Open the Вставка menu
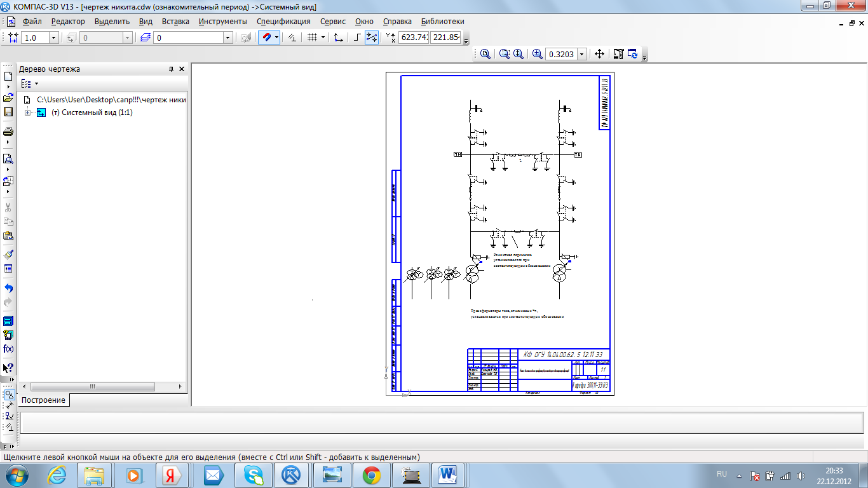This screenshot has width=868, height=488. (175, 22)
